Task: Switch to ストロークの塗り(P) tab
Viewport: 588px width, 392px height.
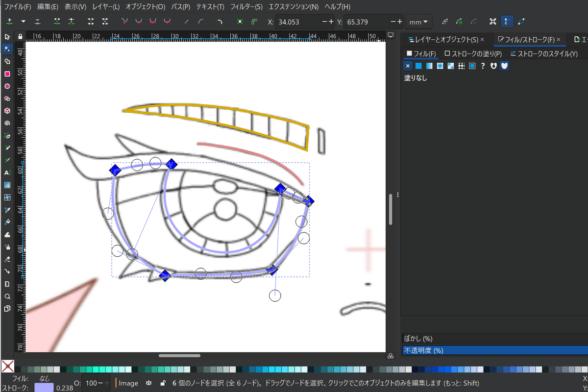Action: pyautogui.click(x=473, y=53)
